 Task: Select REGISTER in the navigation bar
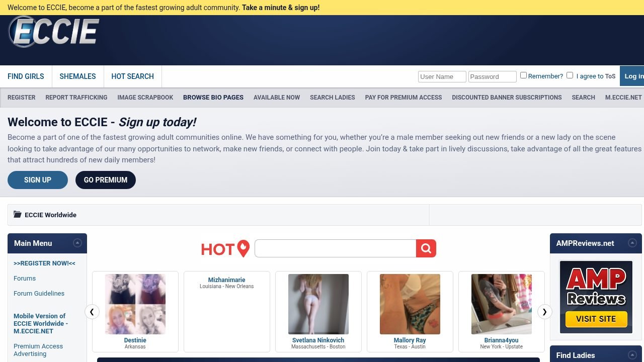pos(22,98)
